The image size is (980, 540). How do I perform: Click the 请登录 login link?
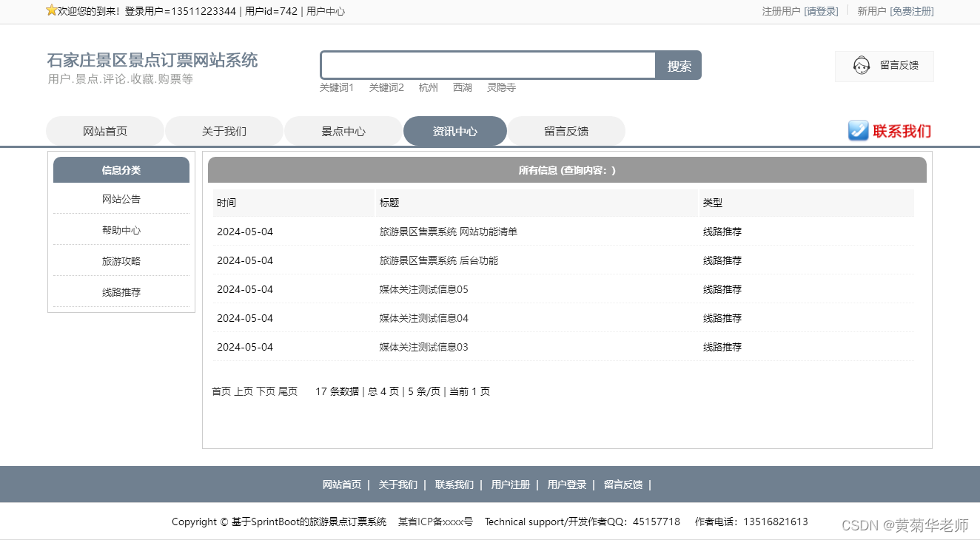[x=822, y=11]
